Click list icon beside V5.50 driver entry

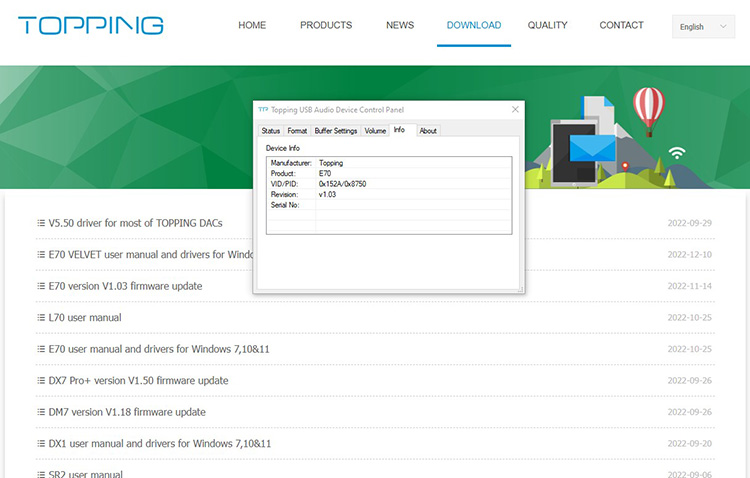point(41,223)
